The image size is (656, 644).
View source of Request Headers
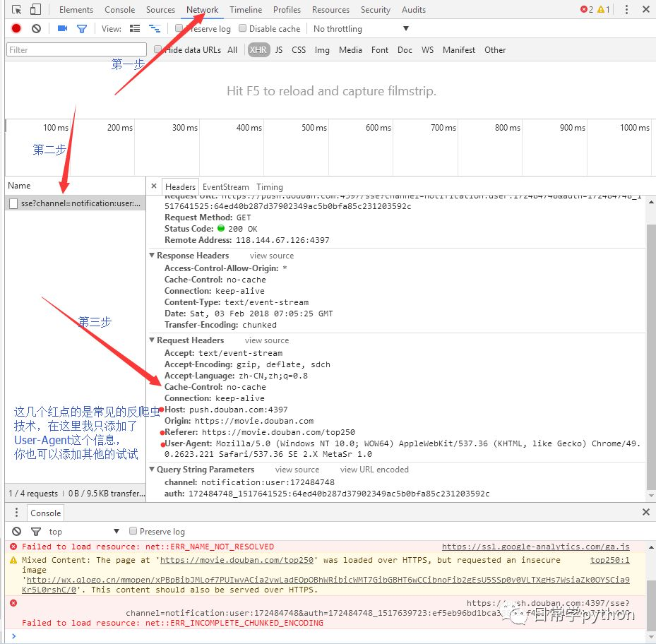pos(266,340)
